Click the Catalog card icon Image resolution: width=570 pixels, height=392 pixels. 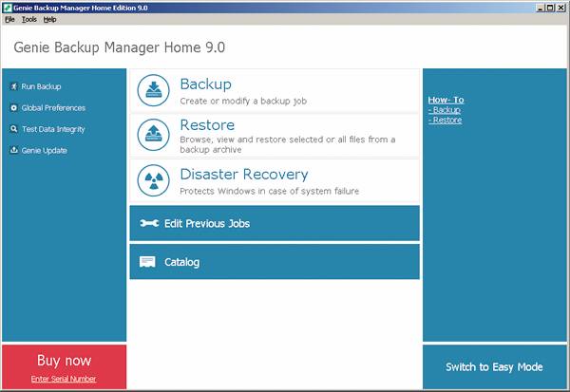(147, 262)
